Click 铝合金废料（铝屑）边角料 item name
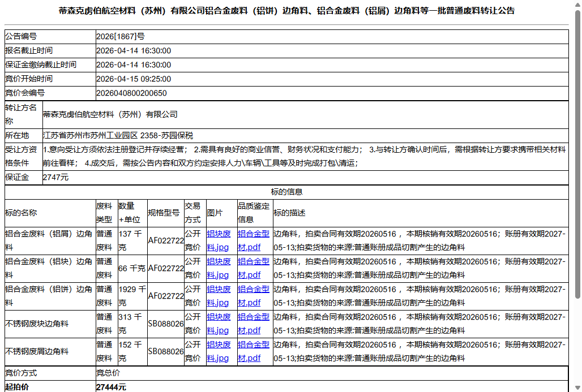 49,241
